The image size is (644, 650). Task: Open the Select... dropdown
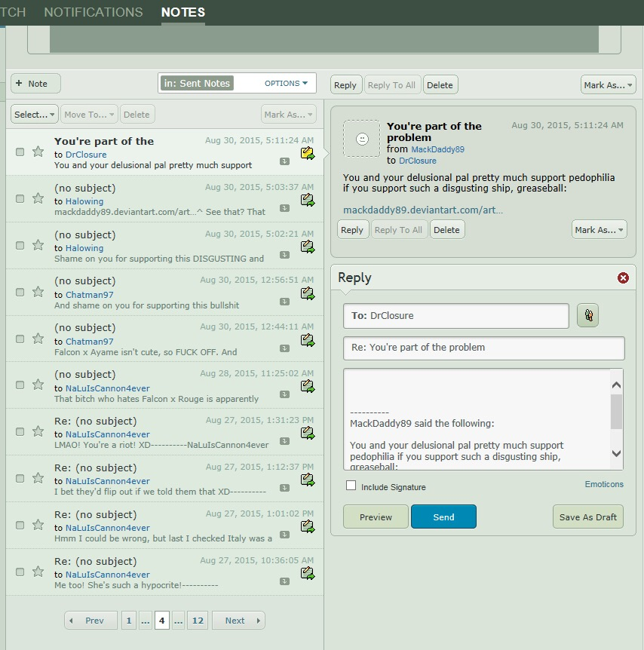[x=35, y=115]
